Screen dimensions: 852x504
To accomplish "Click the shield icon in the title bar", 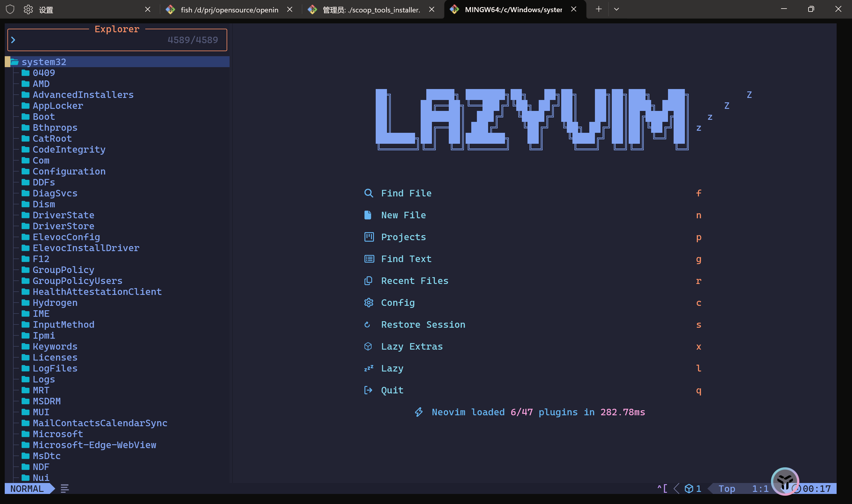I will [x=10, y=9].
